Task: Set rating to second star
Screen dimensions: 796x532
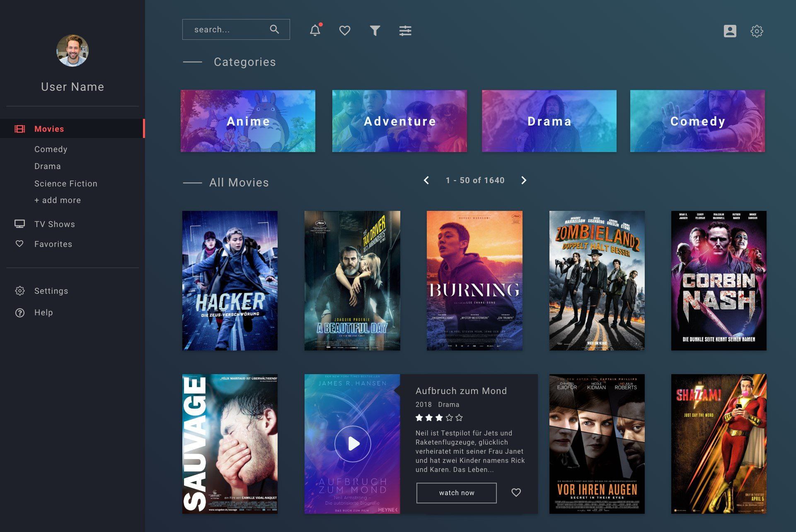Action: 429,418
